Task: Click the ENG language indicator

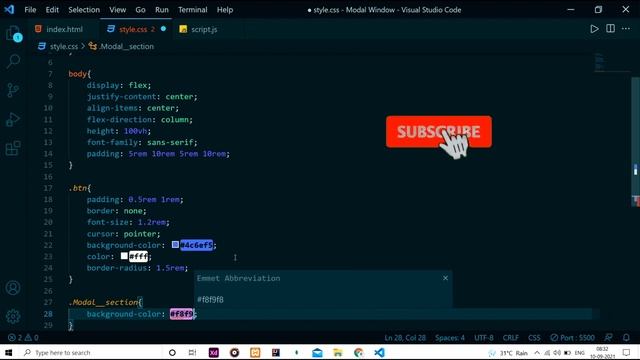Action: [x=579, y=353]
